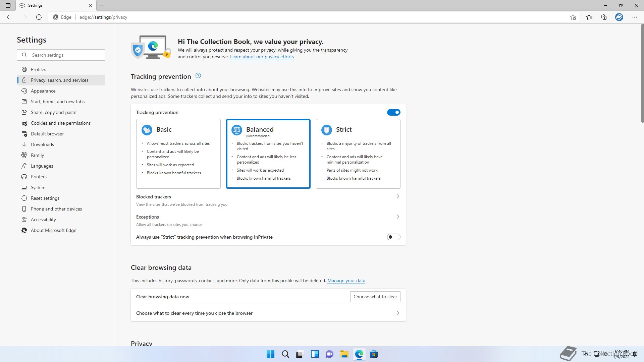Close the Settings tab
This screenshot has width=644, height=362.
pos(91,5)
